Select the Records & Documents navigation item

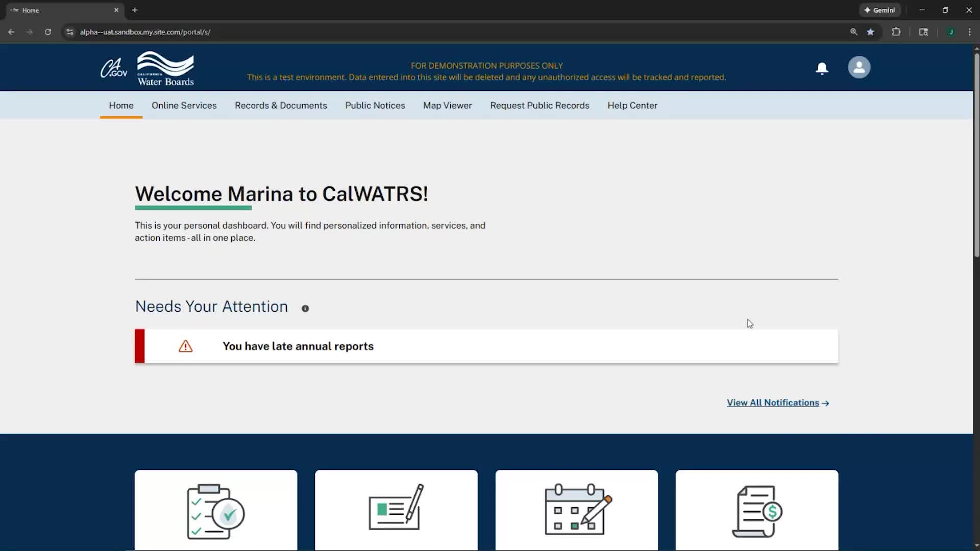point(281,106)
